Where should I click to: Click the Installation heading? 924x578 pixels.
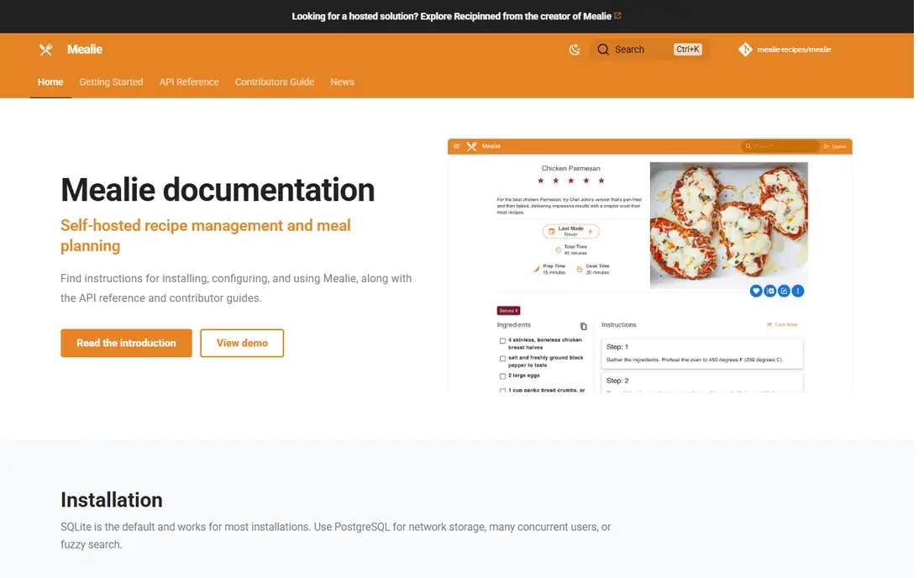(112, 500)
